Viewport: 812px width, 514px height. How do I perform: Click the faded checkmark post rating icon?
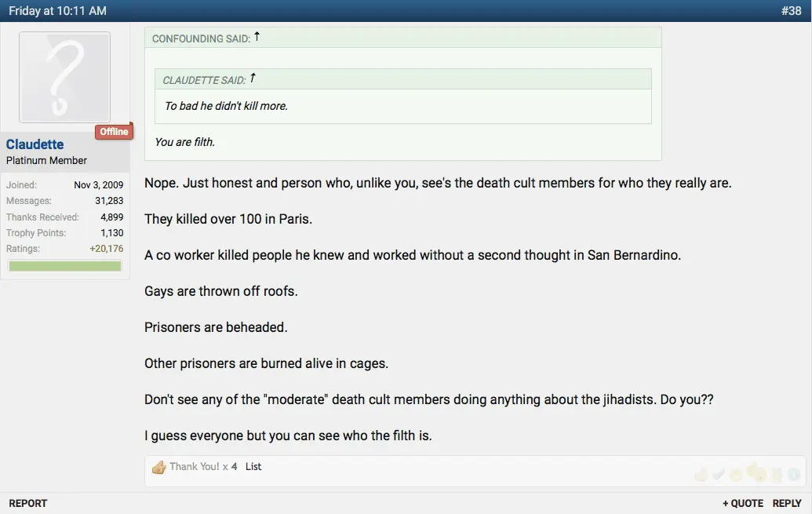pyautogui.click(x=719, y=474)
